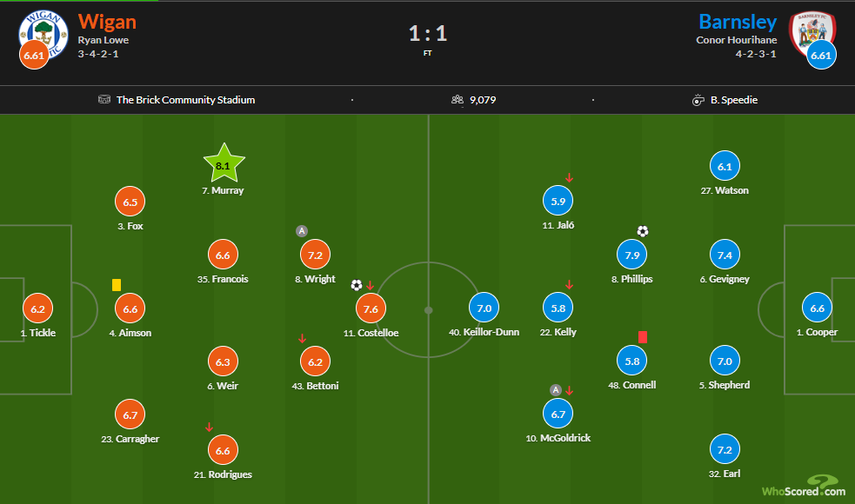855x504 pixels.
Task: Click the 21. Rodrigues player name
Action: click(223, 474)
